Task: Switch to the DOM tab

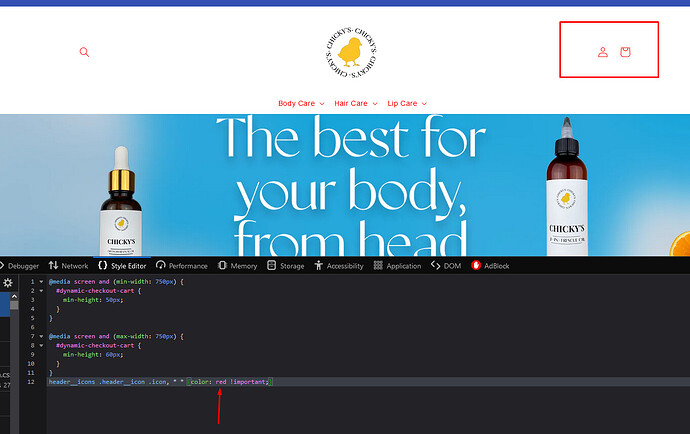Action: point(446,266)
